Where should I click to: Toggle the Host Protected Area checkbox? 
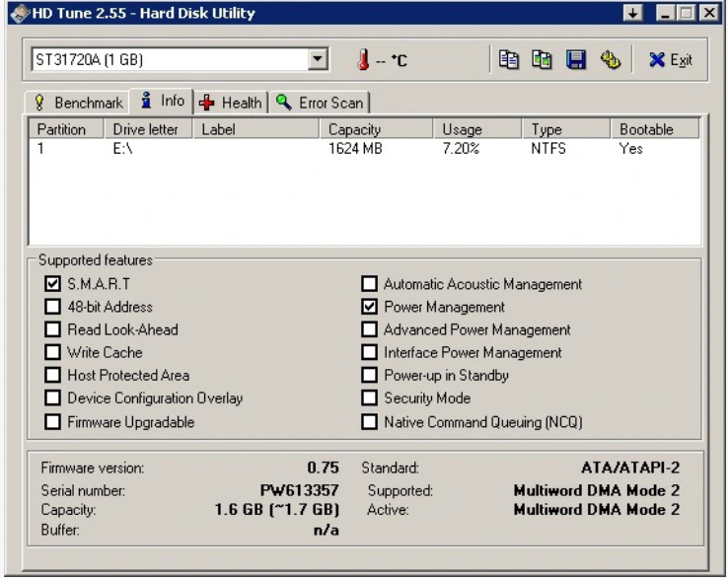tap(52, 375)
